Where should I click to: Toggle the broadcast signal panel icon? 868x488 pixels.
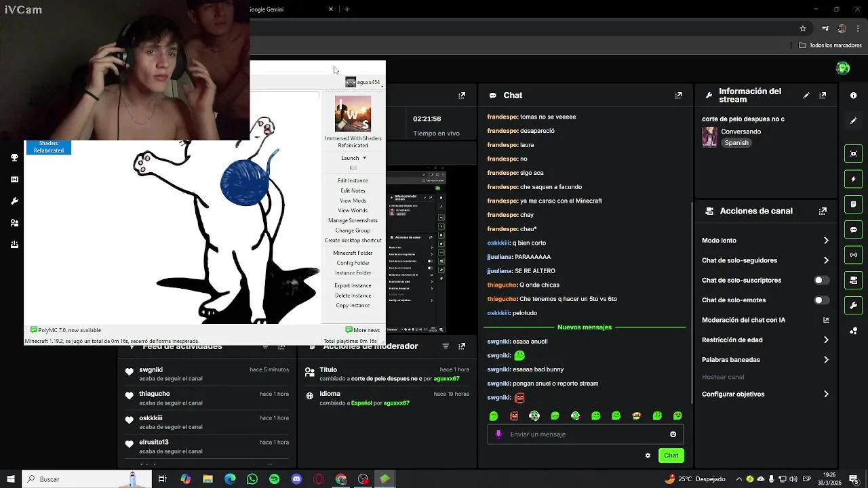point(853,255)
